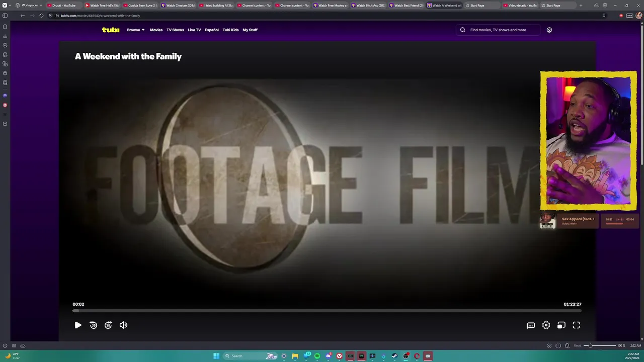The image size is (644, 362).
Task: Open the Español section
Action: (x=212, y=30)
